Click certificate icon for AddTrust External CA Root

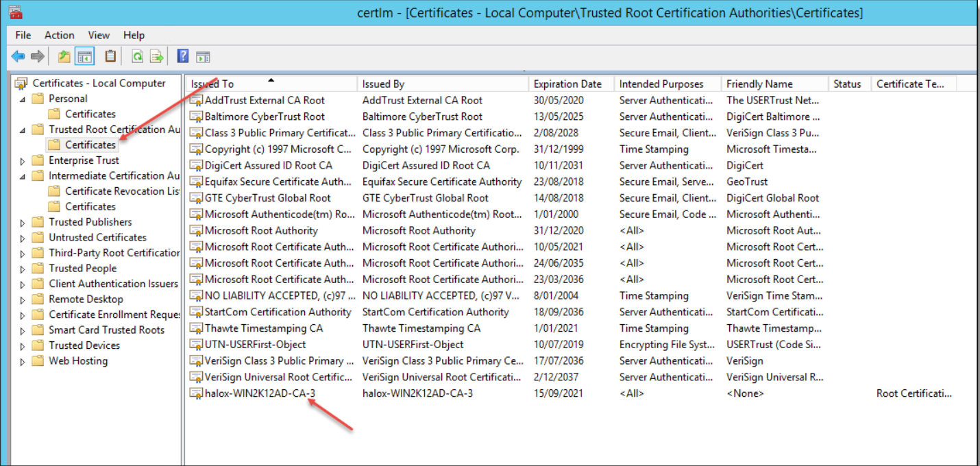196,101
